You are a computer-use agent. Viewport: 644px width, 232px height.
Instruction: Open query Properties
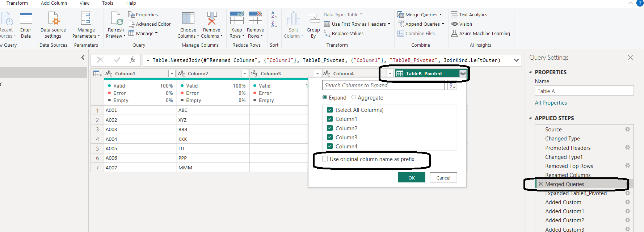click(143, 14)
